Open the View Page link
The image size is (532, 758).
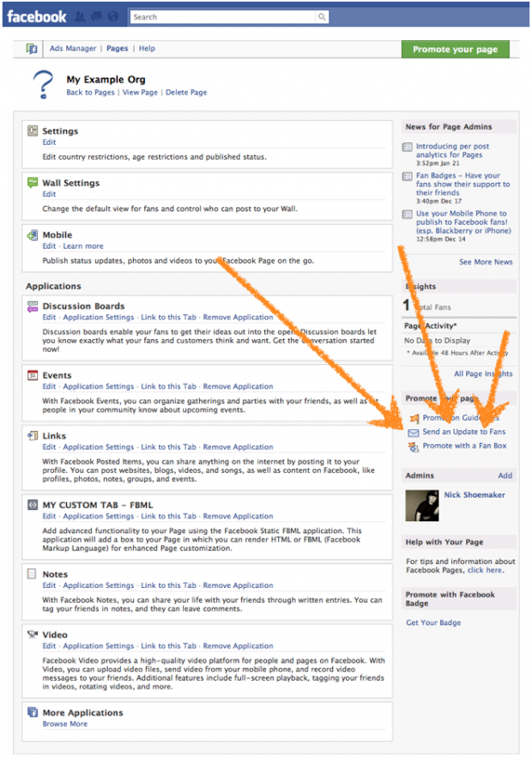coord(140,93)
